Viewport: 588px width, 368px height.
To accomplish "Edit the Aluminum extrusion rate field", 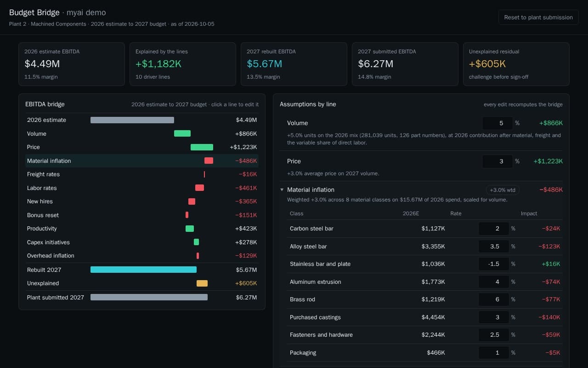I will point(494,282).
